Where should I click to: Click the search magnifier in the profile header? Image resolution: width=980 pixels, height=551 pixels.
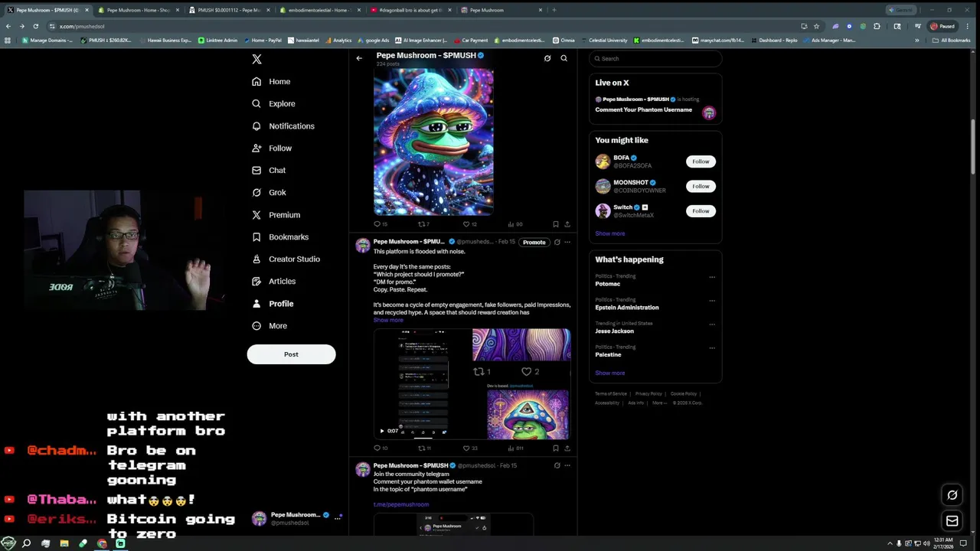click(x=564, y=58)
